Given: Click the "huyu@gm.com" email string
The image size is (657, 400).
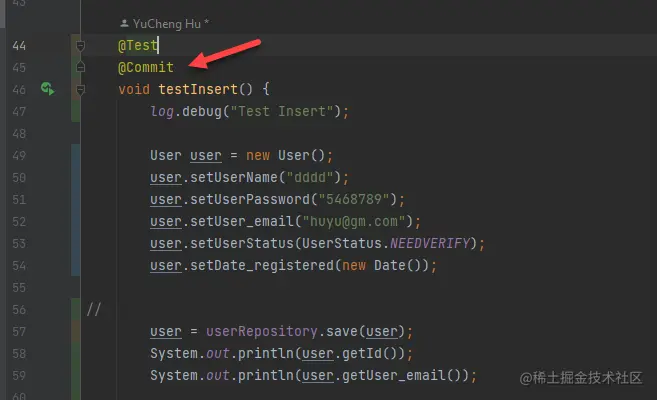Looking at the screenshot, I should [x=354, y=221].
